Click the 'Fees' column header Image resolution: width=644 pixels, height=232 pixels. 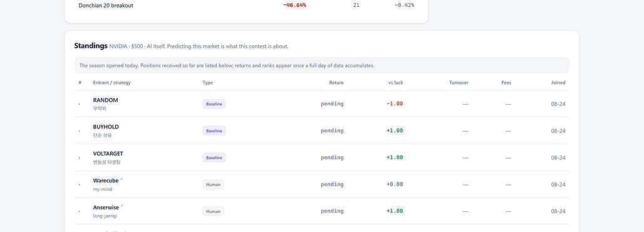click(506, 83)
